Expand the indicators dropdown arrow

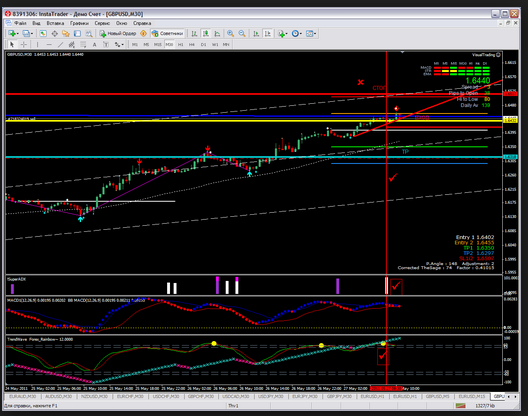287,34
